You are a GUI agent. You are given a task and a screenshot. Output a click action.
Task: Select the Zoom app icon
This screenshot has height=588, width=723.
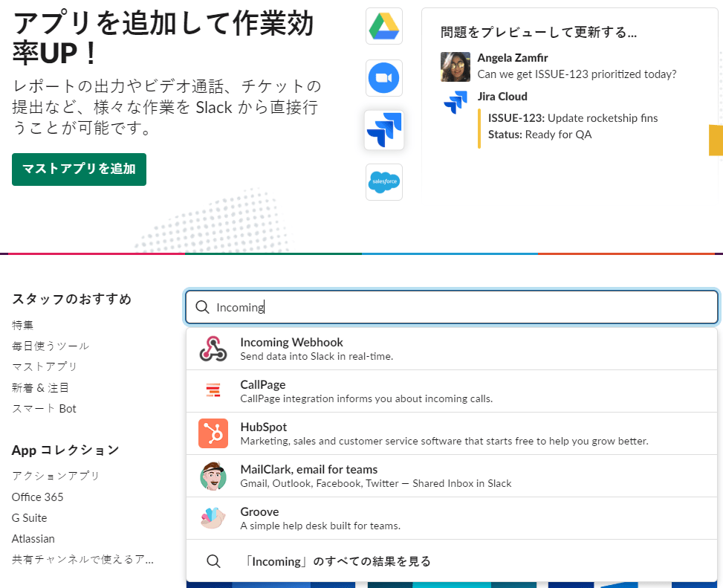383,78
